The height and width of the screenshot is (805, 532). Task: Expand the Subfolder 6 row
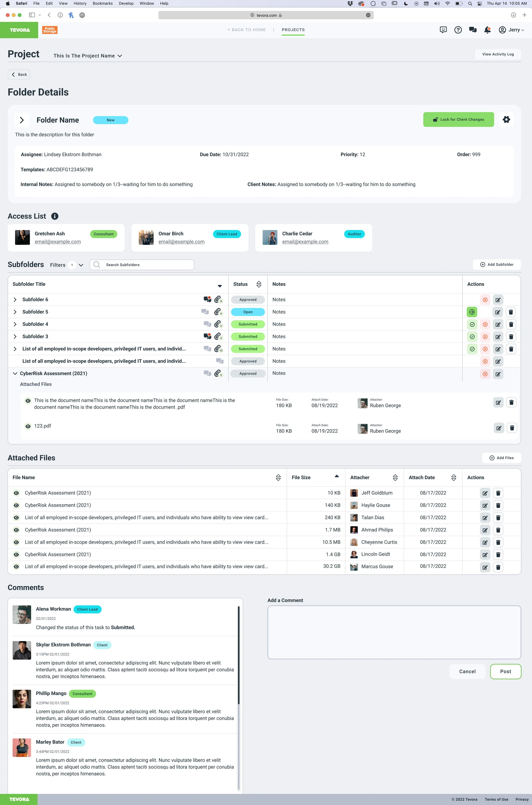point(15,300)
